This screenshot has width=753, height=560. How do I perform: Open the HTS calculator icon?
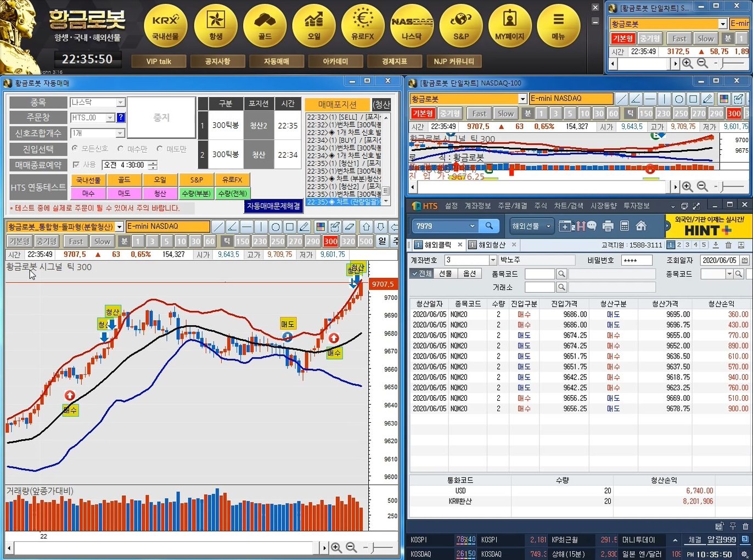(624, 226)
